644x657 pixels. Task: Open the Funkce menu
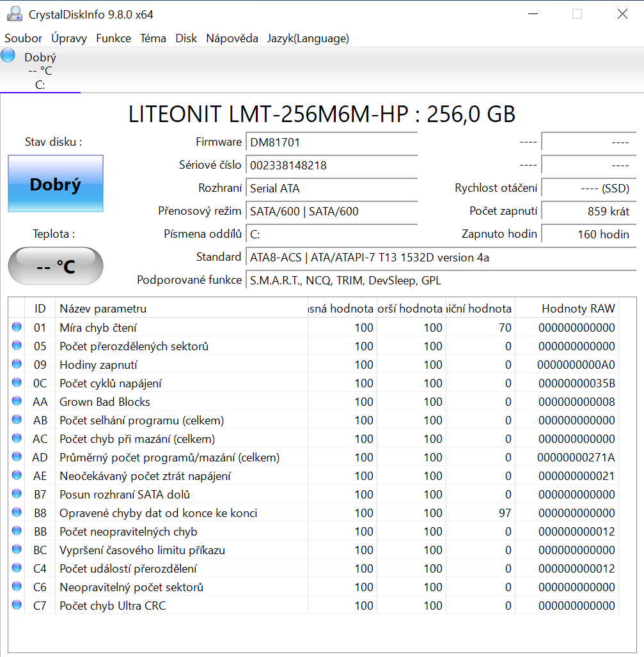click(113, 38)
